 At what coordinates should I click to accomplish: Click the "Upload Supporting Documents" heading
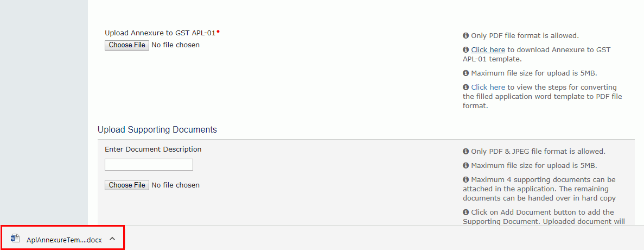[157, 130]
